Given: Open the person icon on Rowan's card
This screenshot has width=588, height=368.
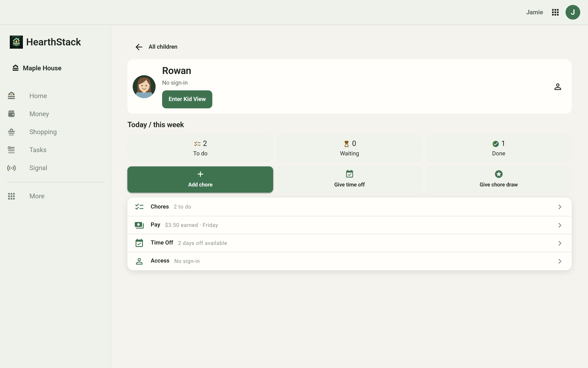Looking at the screenshot, I should 558,87.
